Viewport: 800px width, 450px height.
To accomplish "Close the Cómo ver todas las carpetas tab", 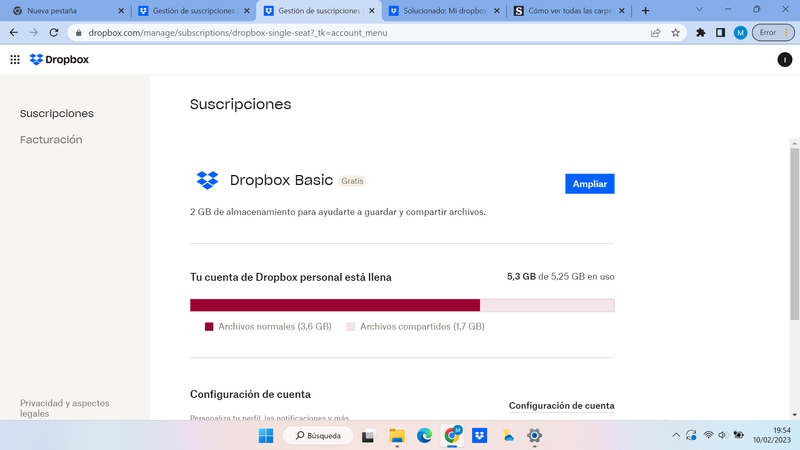I will click(622, 11).
